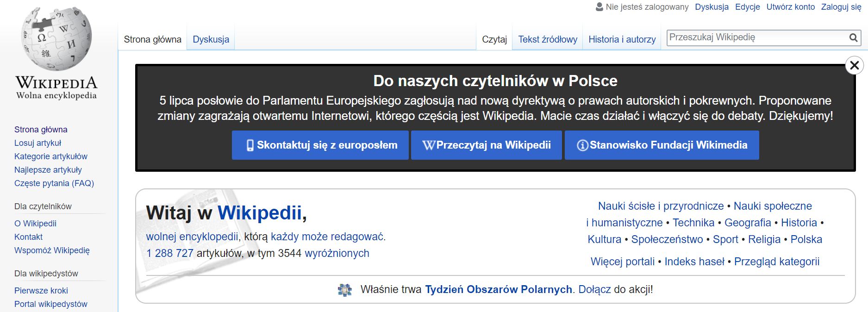This screenshot has width=868, height=312.
Task: Click 'Zaloguj się' link
Action: (841, 7)
